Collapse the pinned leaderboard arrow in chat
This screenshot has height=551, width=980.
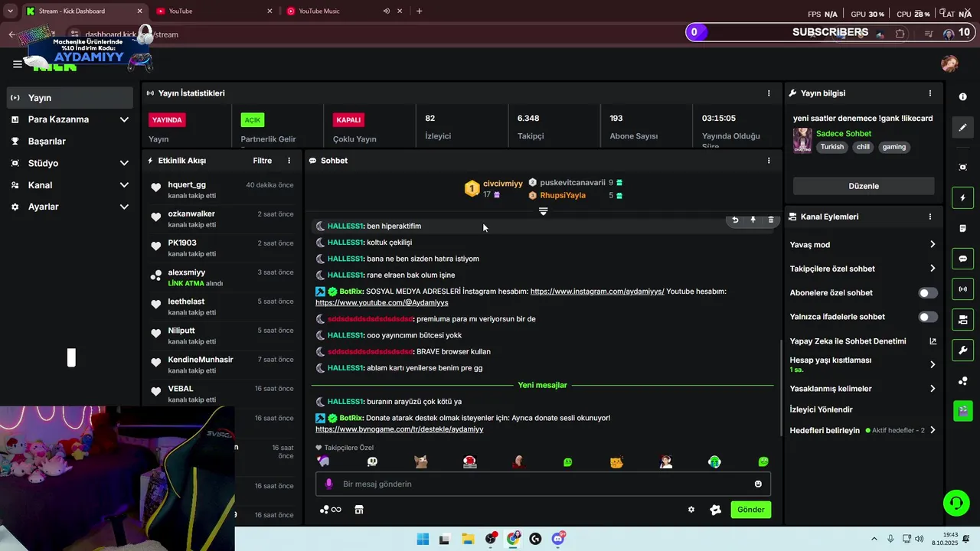(543, 211)
